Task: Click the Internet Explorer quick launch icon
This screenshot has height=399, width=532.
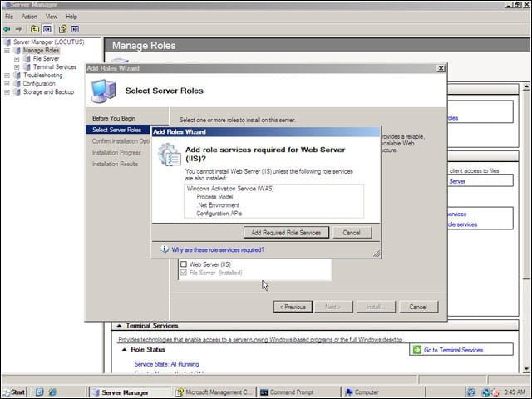Action: (52, 392)
